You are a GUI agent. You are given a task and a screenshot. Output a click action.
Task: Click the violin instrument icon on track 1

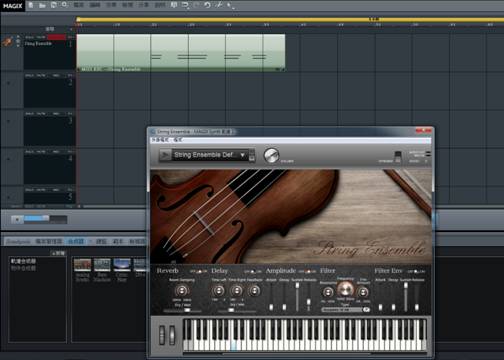7,42
